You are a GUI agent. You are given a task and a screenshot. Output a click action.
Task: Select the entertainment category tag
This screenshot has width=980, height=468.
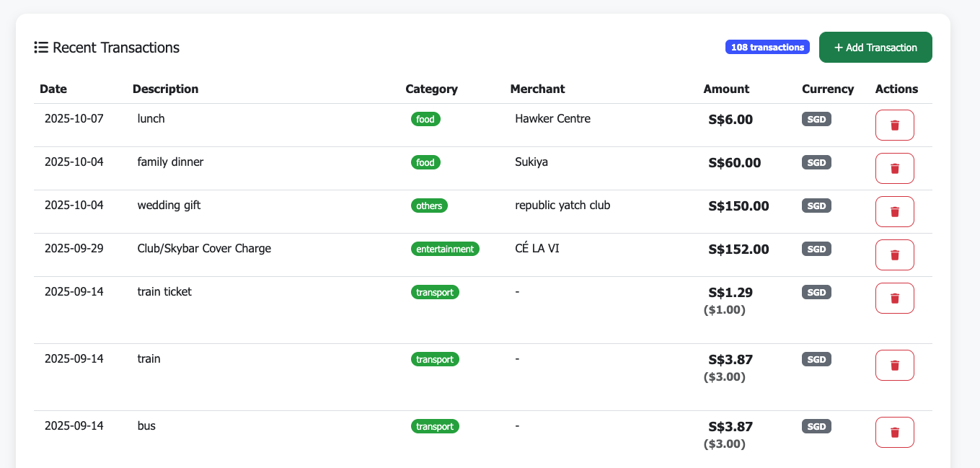pyautogui.click(x=445, y=249)
